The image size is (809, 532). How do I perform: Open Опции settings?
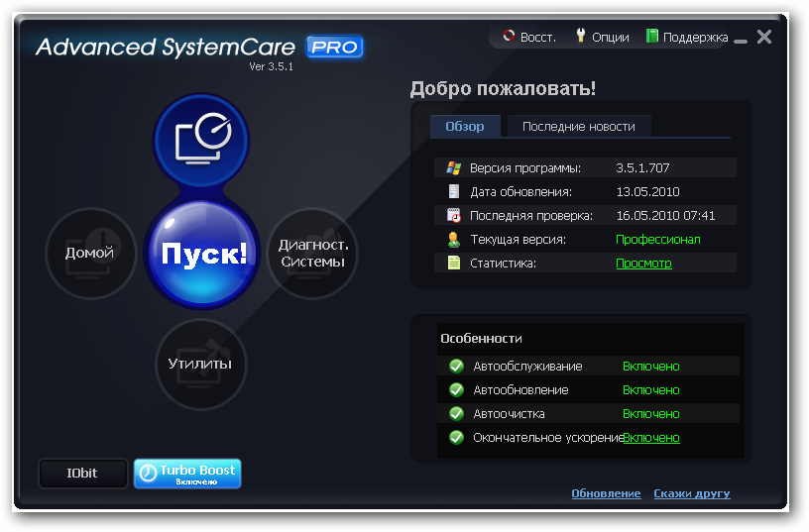click(x=602, y=37)
